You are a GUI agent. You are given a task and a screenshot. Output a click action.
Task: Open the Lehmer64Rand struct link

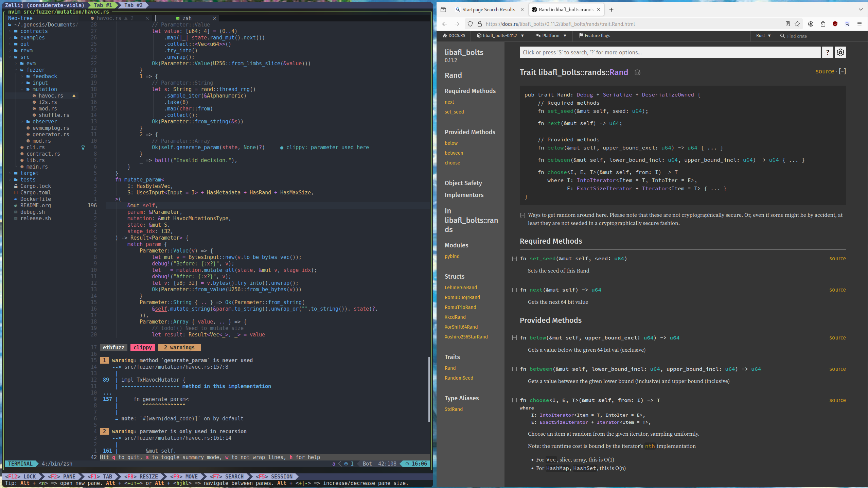pos(461,287)
